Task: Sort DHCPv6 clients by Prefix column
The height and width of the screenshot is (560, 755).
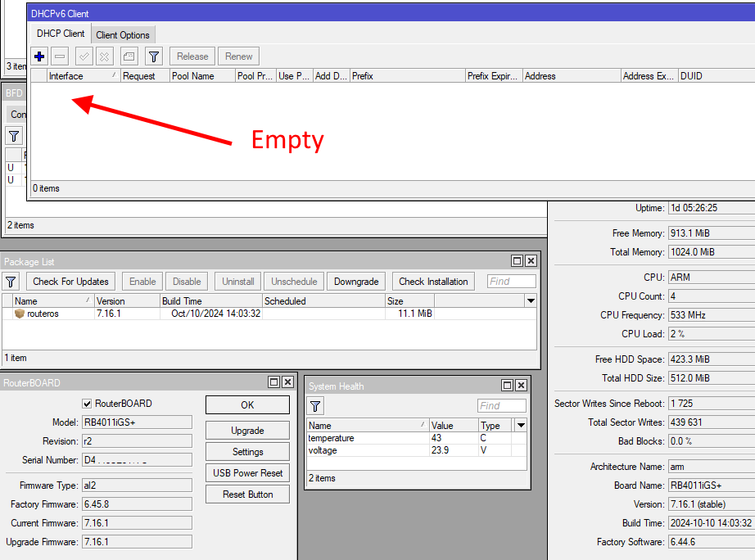Action: [x=407, y=76]
